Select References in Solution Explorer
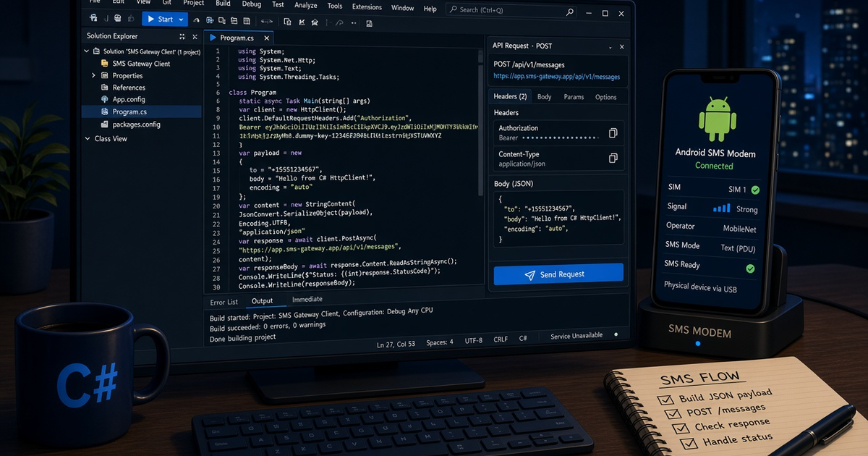This screenshot has height=456, width=868. 129,88
